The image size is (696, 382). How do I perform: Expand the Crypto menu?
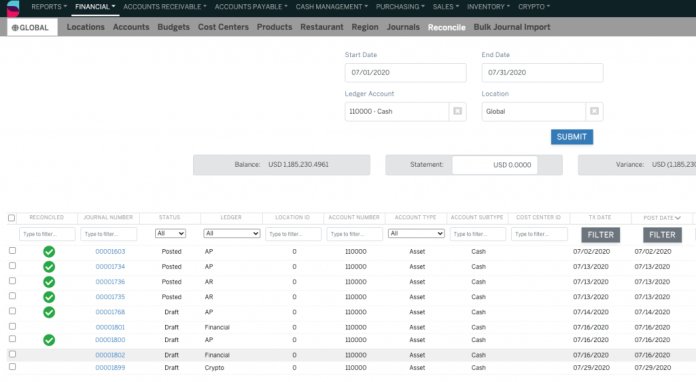pos(534,7)
